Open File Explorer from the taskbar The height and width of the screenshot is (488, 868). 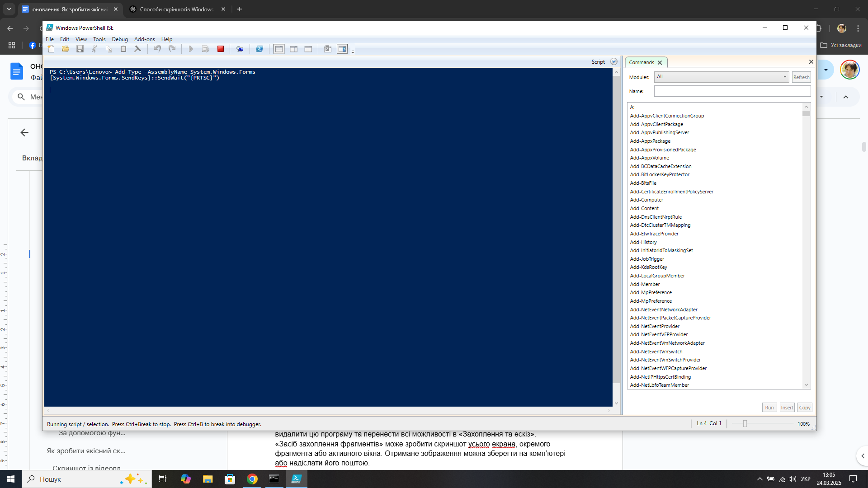208,479
